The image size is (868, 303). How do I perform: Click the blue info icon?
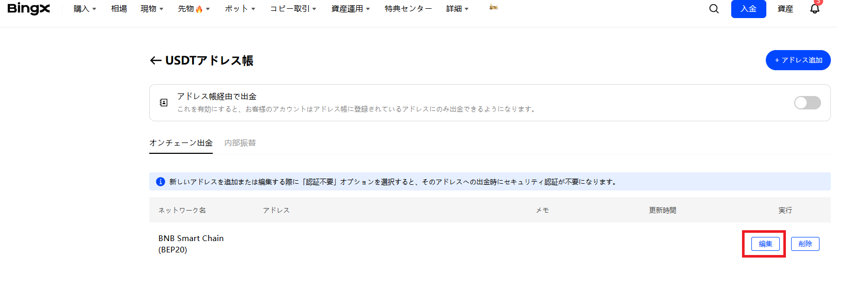160,182
